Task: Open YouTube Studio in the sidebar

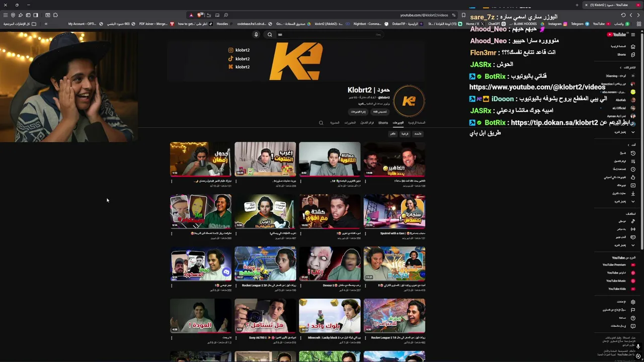Action: pyautogui.click(x=621, y=273)
